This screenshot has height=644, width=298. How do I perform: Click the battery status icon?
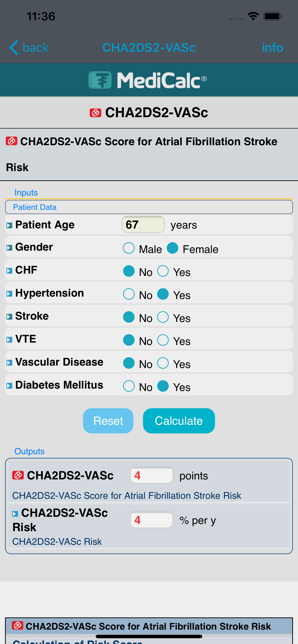pyautogui.click(x=273, y=17)
